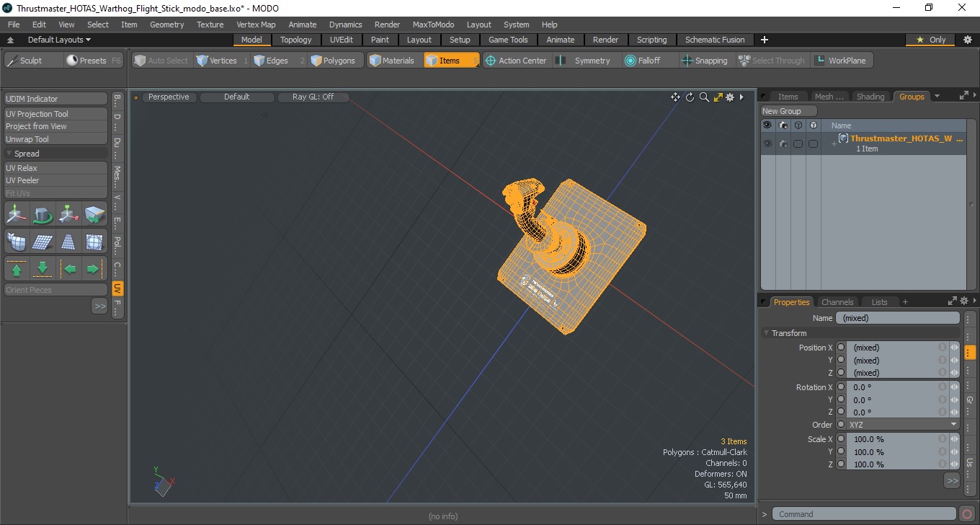Toggle first checkbox in Thrustmaster group row

[798, 144]
